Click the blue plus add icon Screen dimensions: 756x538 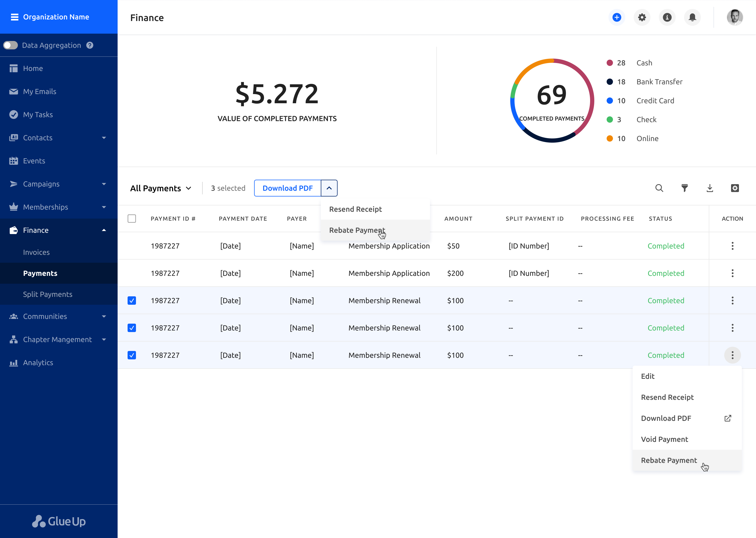coord(616,17)
